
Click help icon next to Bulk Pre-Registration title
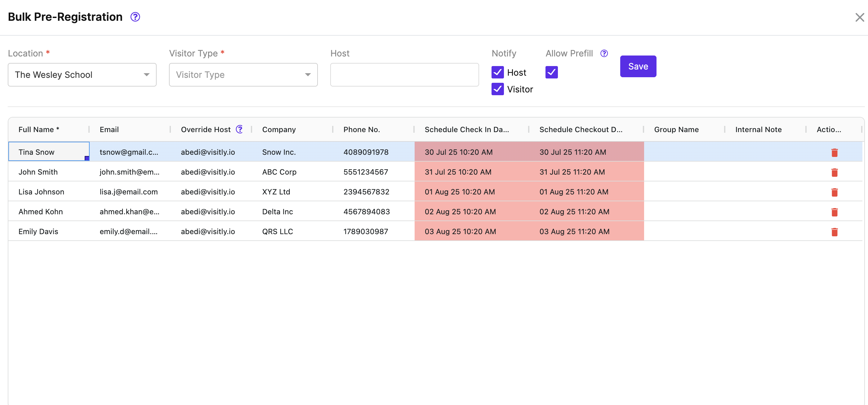pos(135,17)
